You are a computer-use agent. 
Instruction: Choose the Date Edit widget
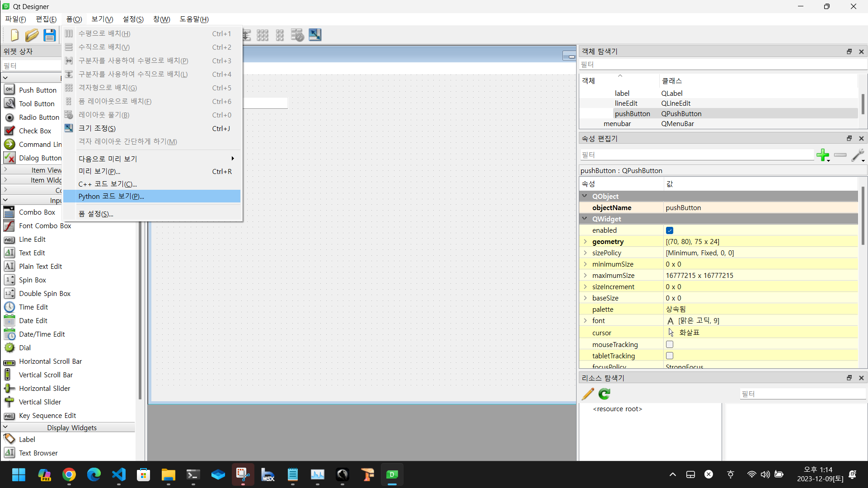pos(33,320)
